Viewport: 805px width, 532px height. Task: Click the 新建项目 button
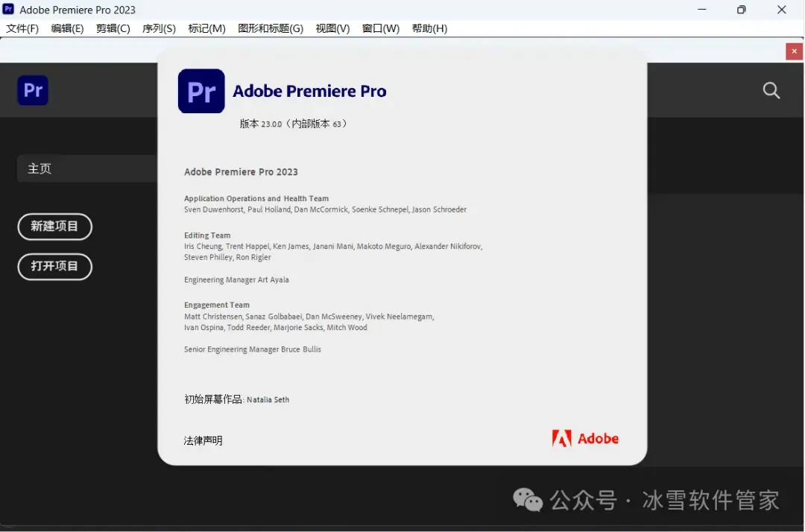[x=55, y=227]
